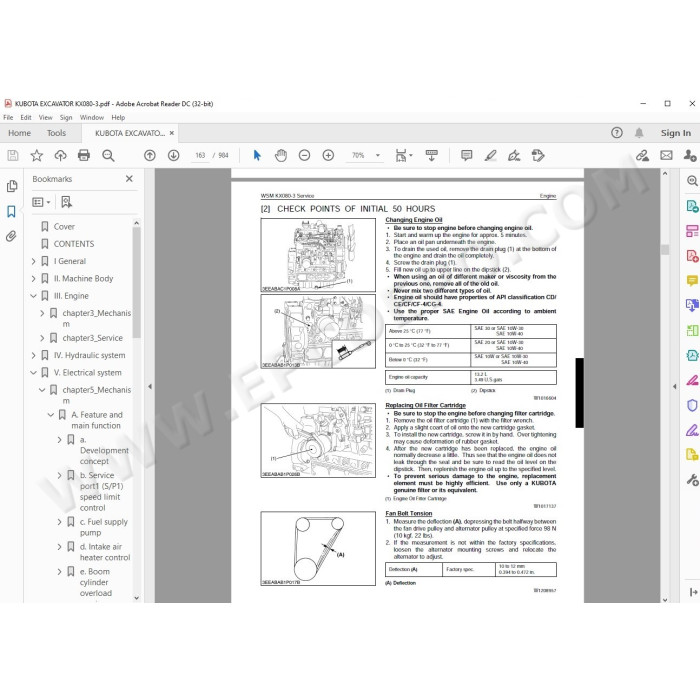The image size is (700, 700).
Task: Click the new bookmark icon
Action: (67, 202)
